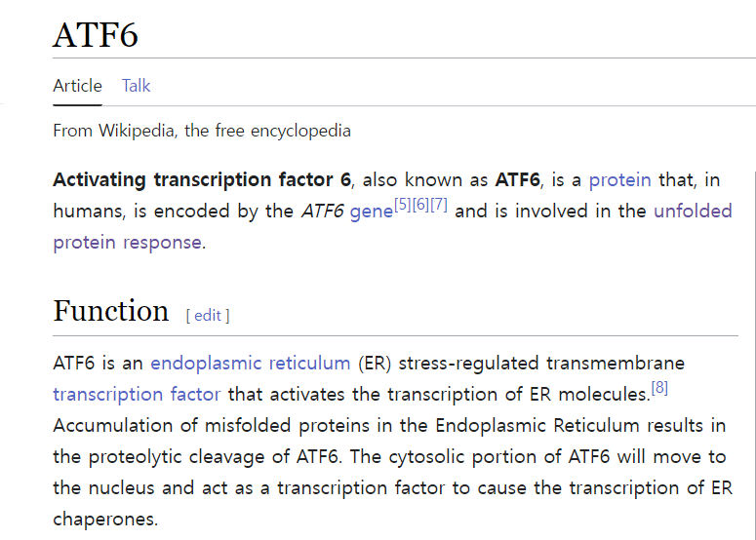Click the ATF6 page title
756x540 pixels.
(x=96, y=35)
